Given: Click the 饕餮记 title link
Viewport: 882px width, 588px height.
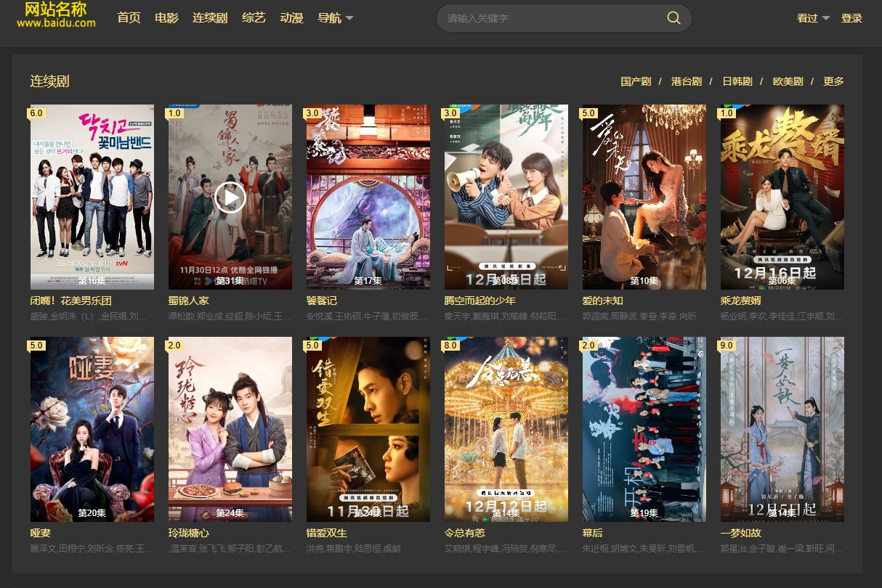Looking at the screenshot, I should tap(322, 301).
